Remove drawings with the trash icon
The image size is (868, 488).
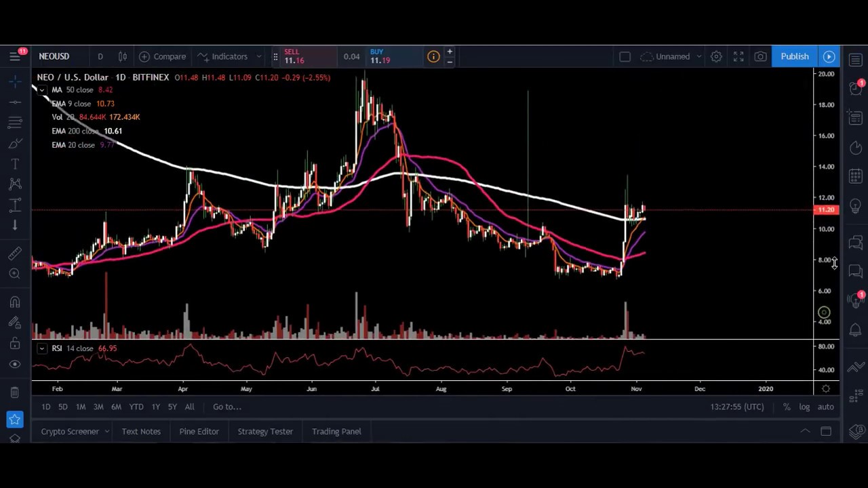(x=15, y=392)
